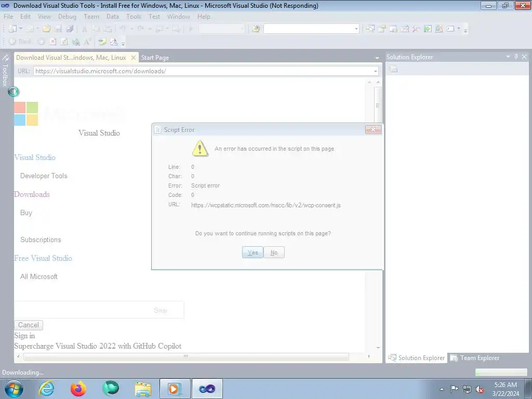Click the status bar download progress bar
The image size is (532, 399).
coord(501,373)
